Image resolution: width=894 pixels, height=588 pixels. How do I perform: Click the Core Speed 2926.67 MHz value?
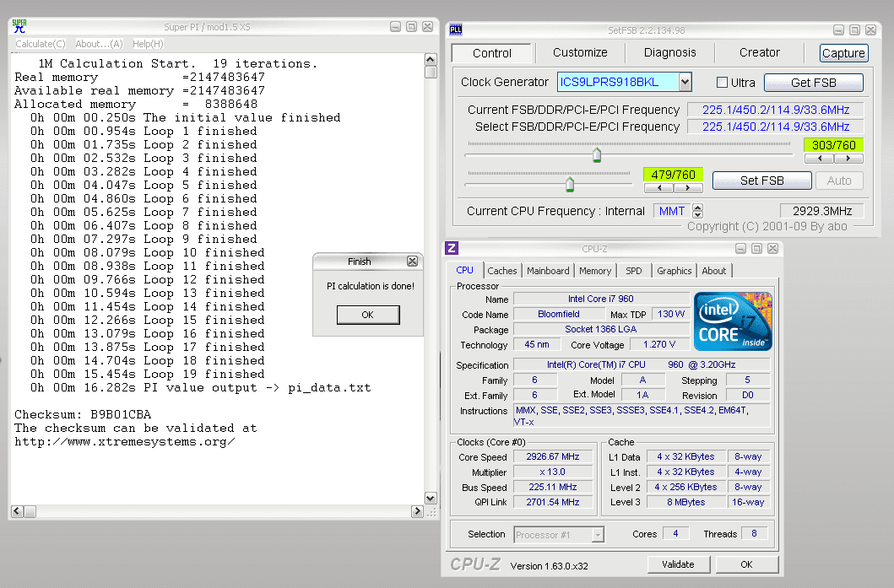point(552,456)
